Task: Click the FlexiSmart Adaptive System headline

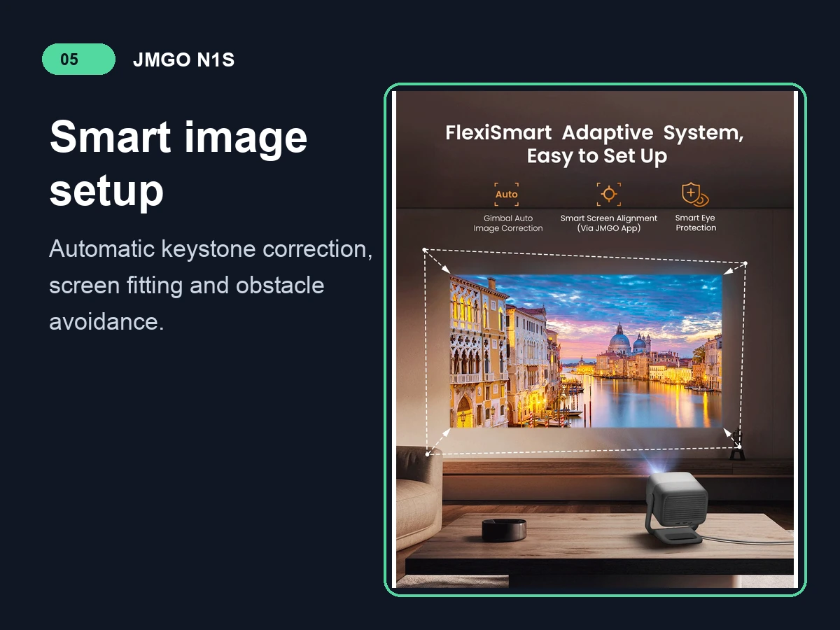Action: click(x=594, y=143)
